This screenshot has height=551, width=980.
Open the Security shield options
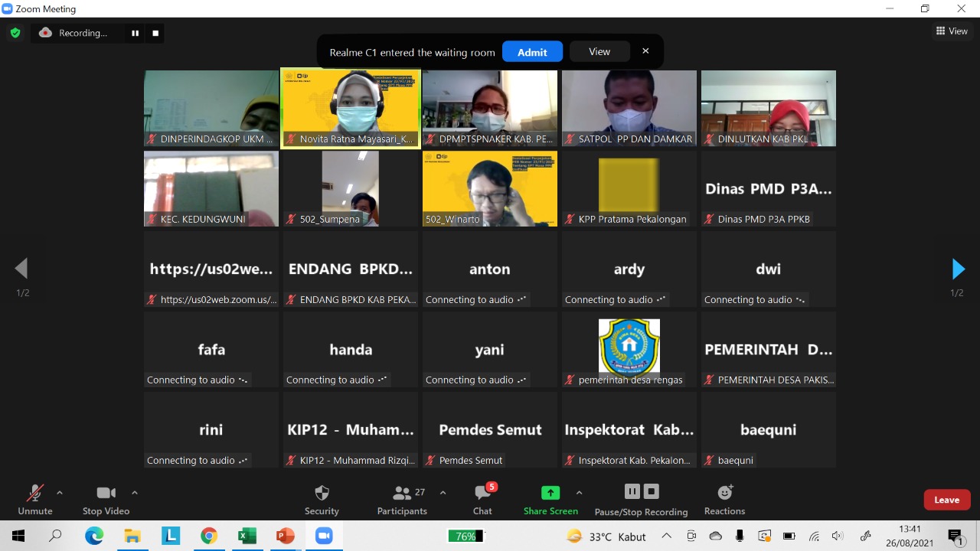(x=322, y=499)
